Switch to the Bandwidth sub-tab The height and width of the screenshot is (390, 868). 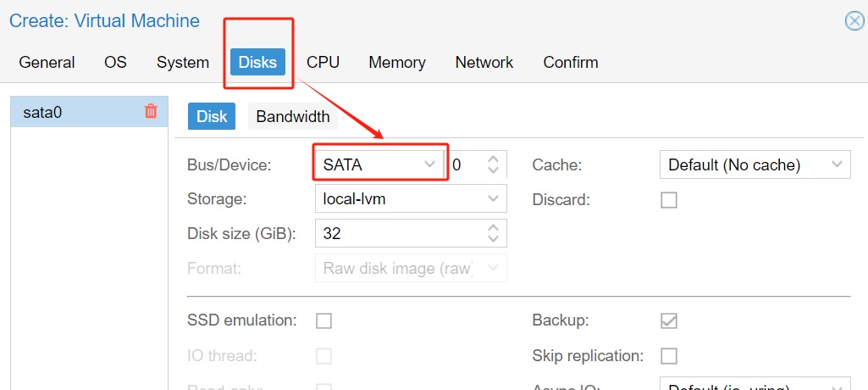[x=293, y=116]
